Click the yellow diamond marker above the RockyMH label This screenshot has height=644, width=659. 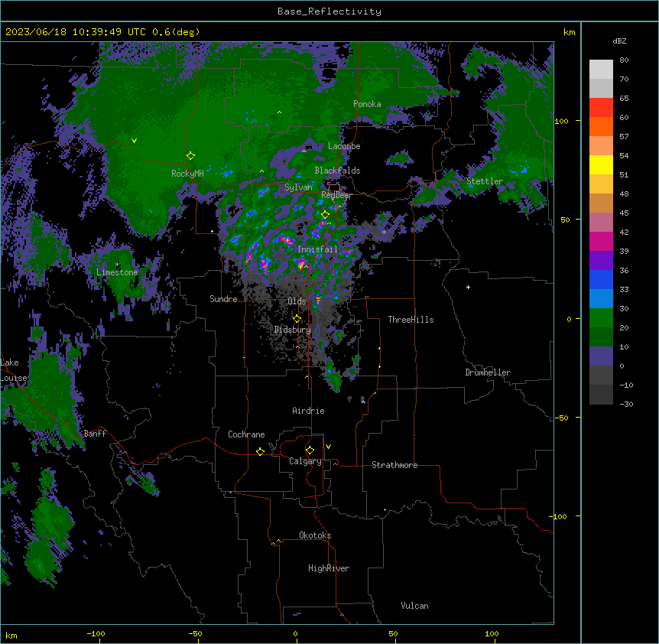coord(190,156)
